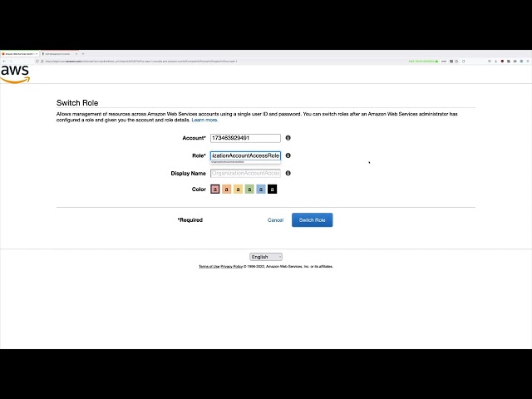Click the Display Name input field
The height and width of the screenshot is (399, 532).
[245, 174]
